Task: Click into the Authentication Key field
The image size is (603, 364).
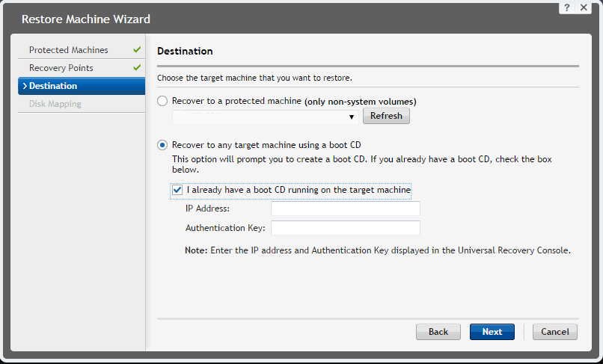Action: [x=345, y=228]
